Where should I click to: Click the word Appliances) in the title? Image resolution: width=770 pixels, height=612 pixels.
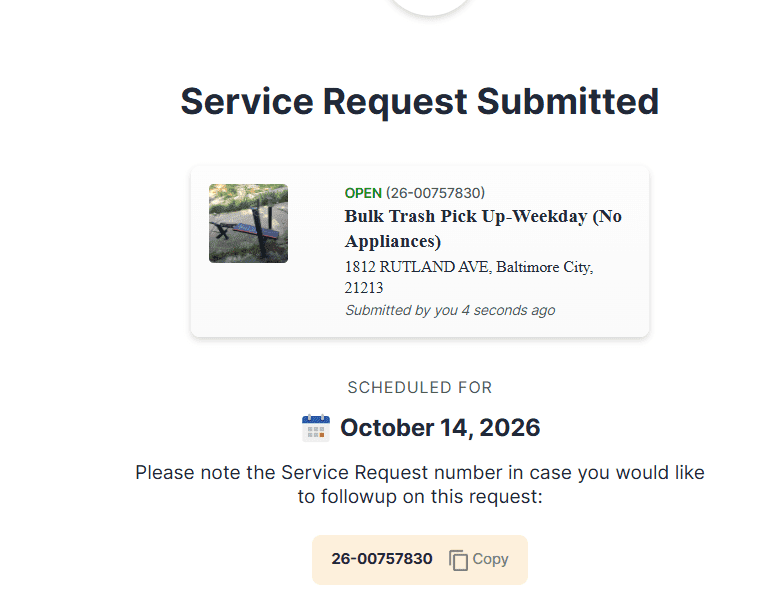click(393, 242)
